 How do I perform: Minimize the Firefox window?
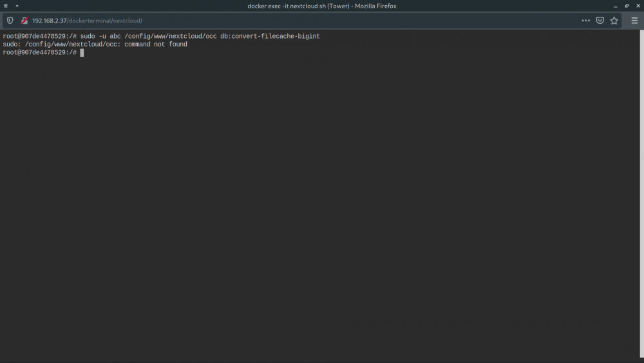coord(615,6)
